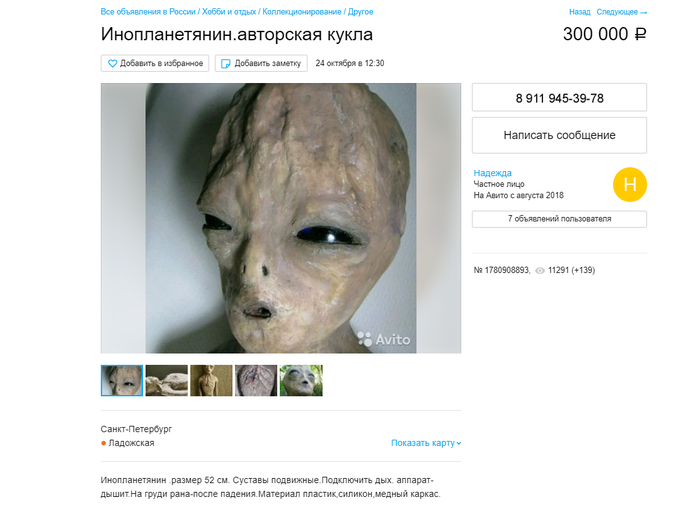Go to next listing via Следующее arrow
This screenshot has width=700, height=507.
coord(621,12)
